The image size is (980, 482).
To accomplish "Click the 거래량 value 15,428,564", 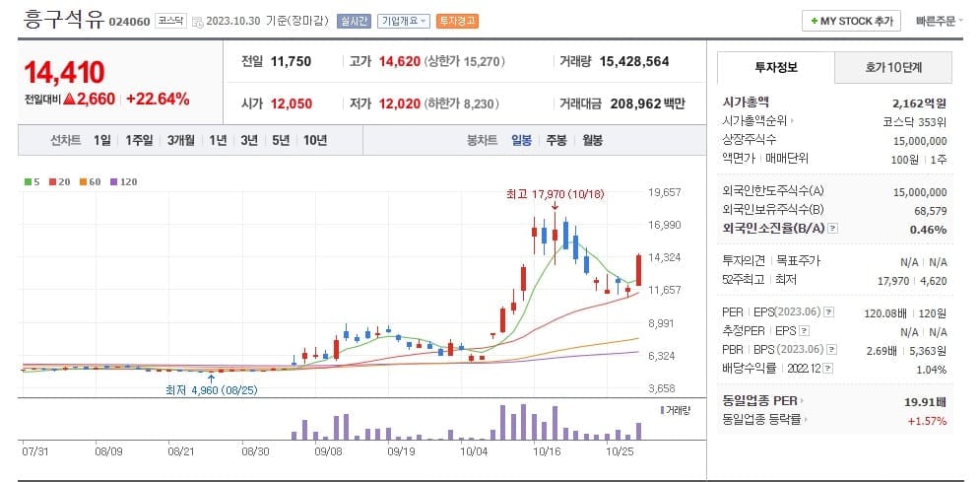I will click(633, 61).
